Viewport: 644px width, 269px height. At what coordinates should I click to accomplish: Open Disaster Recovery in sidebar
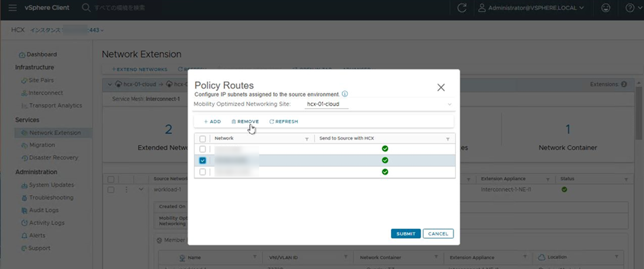tap(49, 158)
